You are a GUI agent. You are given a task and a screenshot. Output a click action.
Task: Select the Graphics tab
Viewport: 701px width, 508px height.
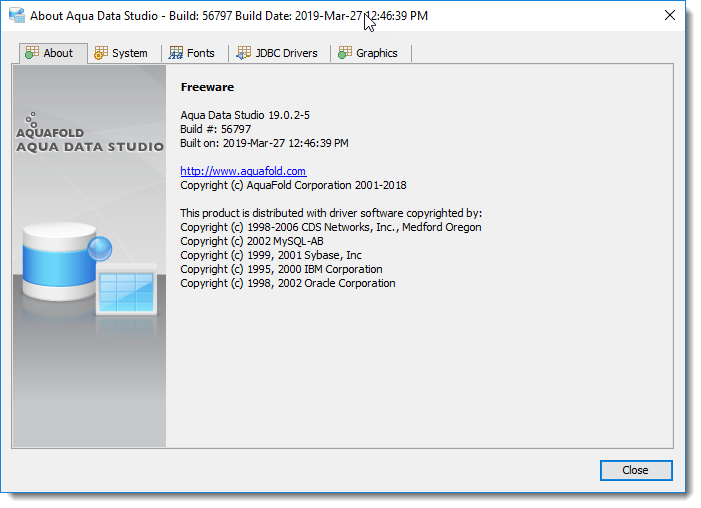(371, 53)
